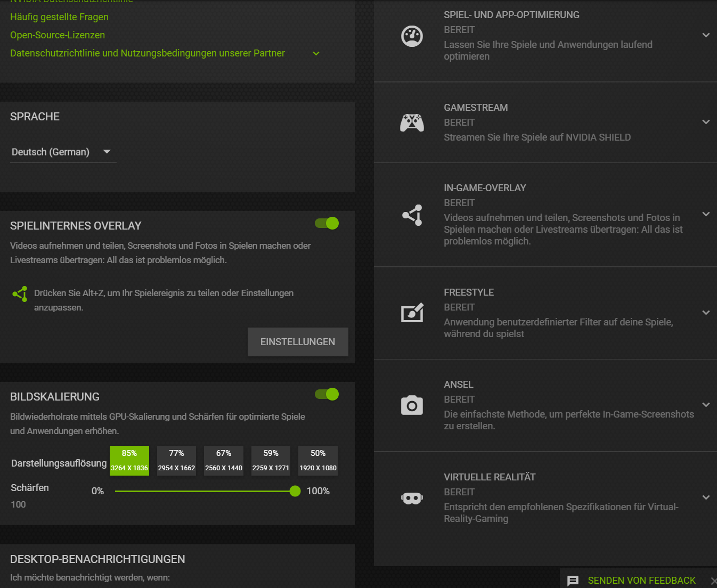Open overlay Einstellungen button
Screen dimensions: 717x588
[298, 342]
